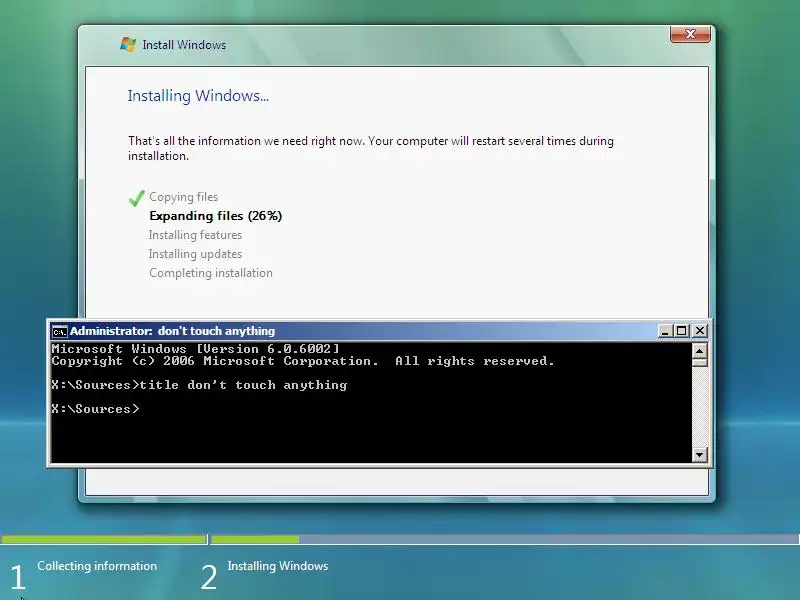Minimize the command prompt window
The width and height of the screenshot is (800, 600).
[664, 331]
